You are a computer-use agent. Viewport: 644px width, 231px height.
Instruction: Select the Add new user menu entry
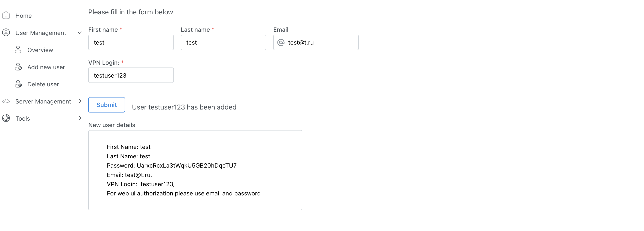click(x=46, y=67)
